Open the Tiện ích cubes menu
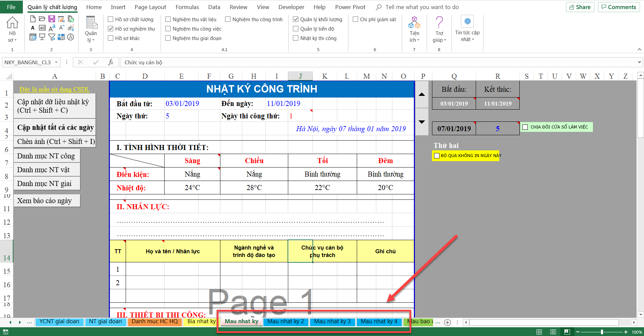644x336 pixels. pos(414,30)
